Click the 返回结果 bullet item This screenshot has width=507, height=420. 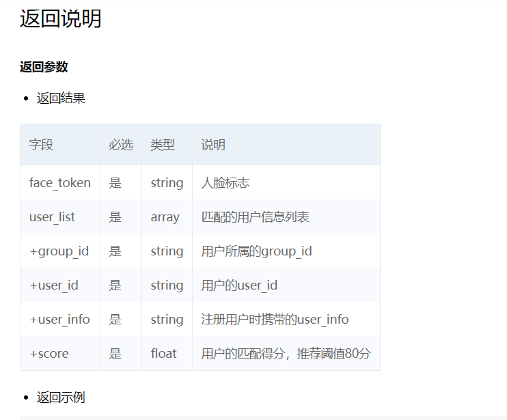click(x=61, y=98)
